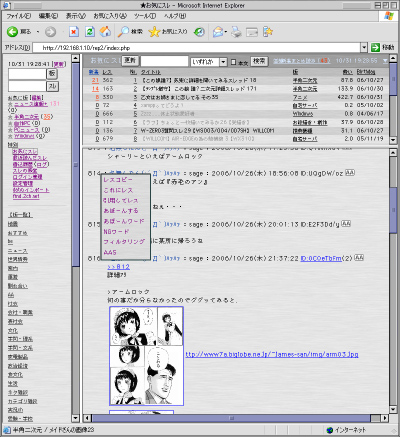
Task: Click the Print toolbar icon
Action: point(236,32)
